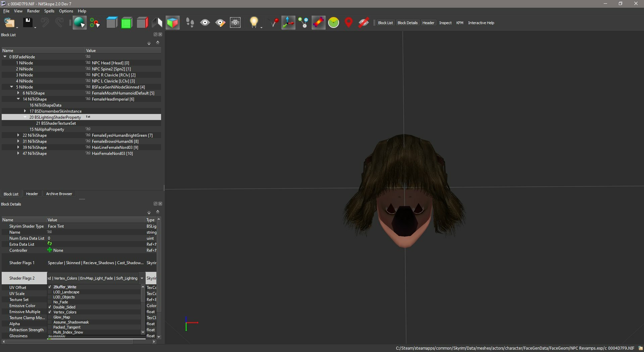
Task: Click the Extra Data List refresh icon
Action: pos(50,244)
